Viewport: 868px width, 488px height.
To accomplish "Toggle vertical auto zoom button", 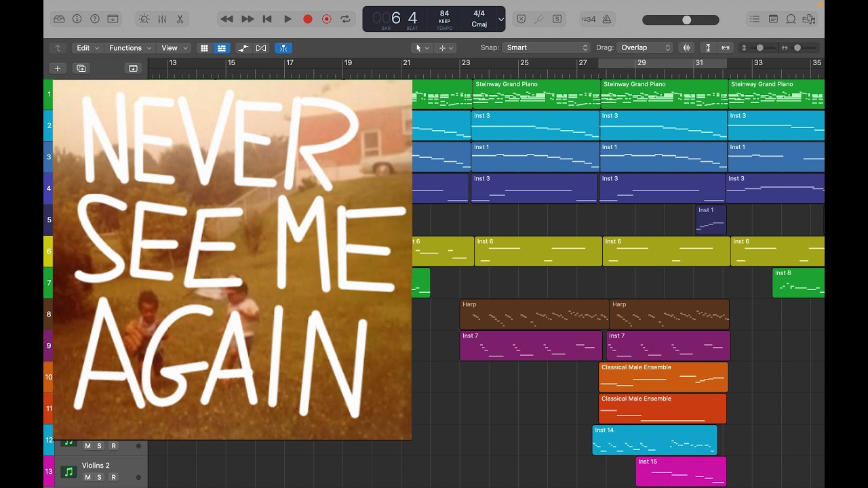I will click(x=708, y=48).
